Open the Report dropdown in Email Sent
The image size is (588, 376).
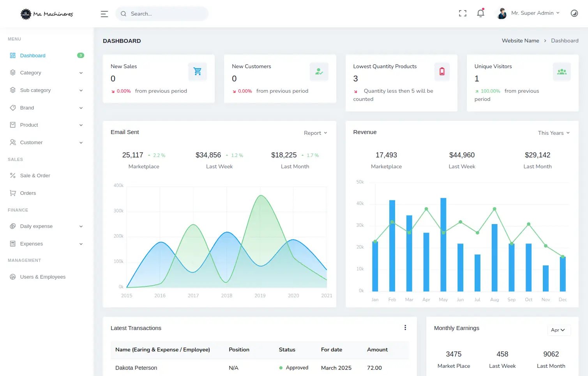[316, 133]
